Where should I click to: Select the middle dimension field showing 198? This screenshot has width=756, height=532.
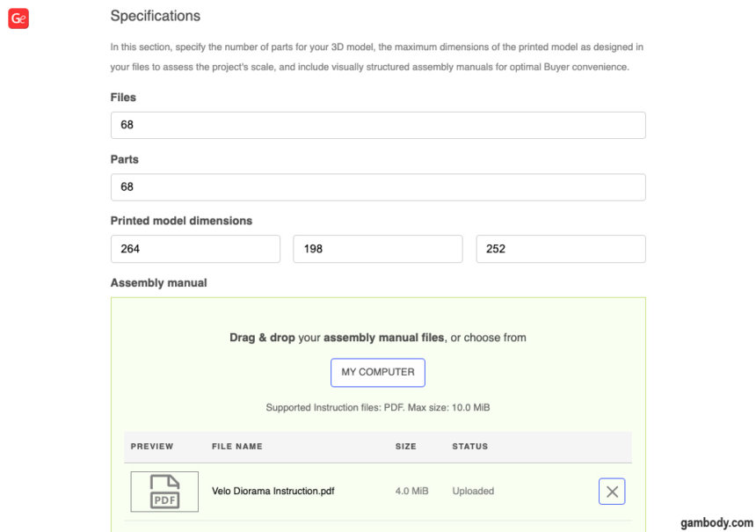click(377, 249)
